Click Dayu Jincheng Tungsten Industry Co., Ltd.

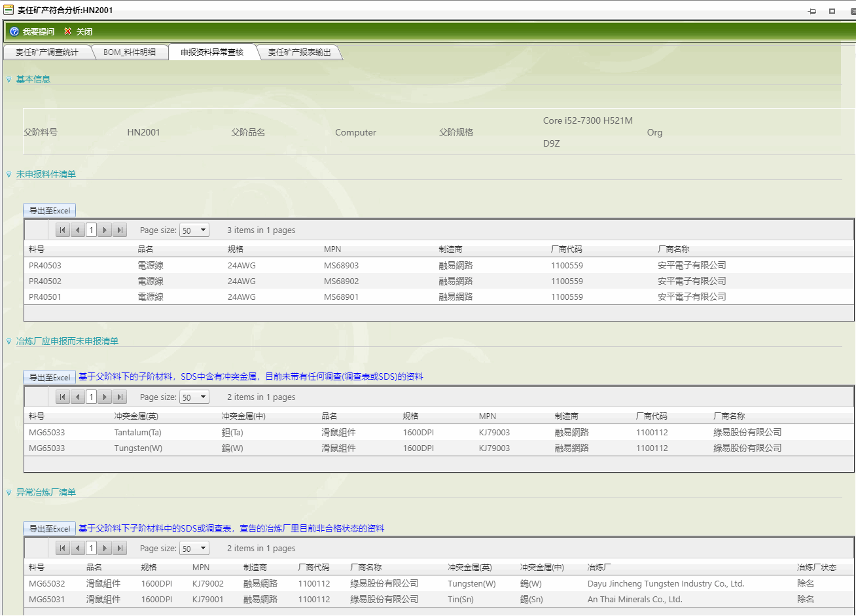666,584
